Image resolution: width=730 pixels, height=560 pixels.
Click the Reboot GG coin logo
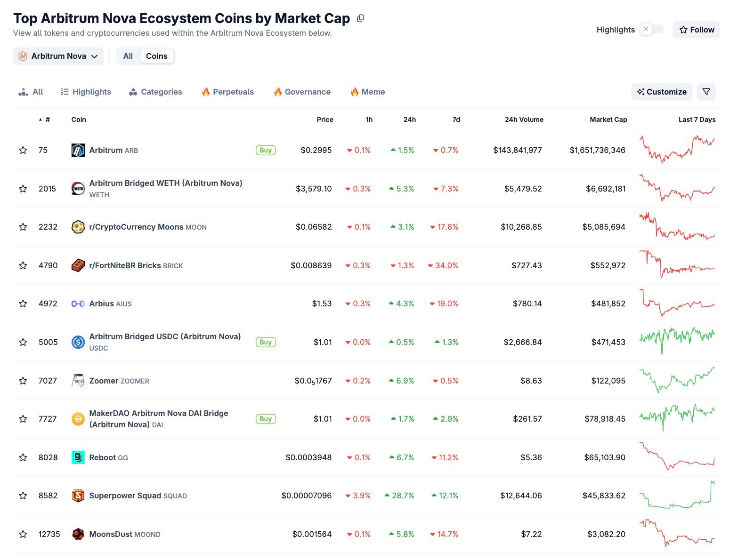click(78, 457)
